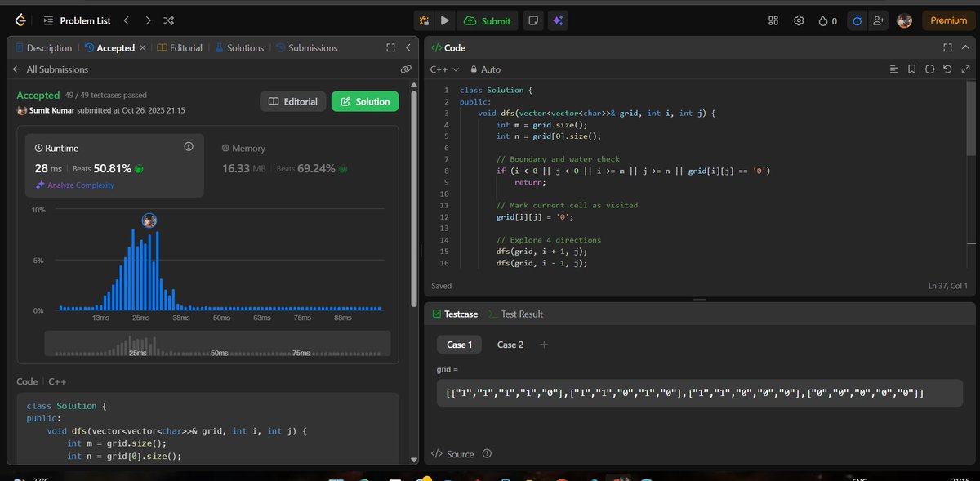The image size is (980, 481).
Task: Click the Source help question icon
Action: pos(488,454)
